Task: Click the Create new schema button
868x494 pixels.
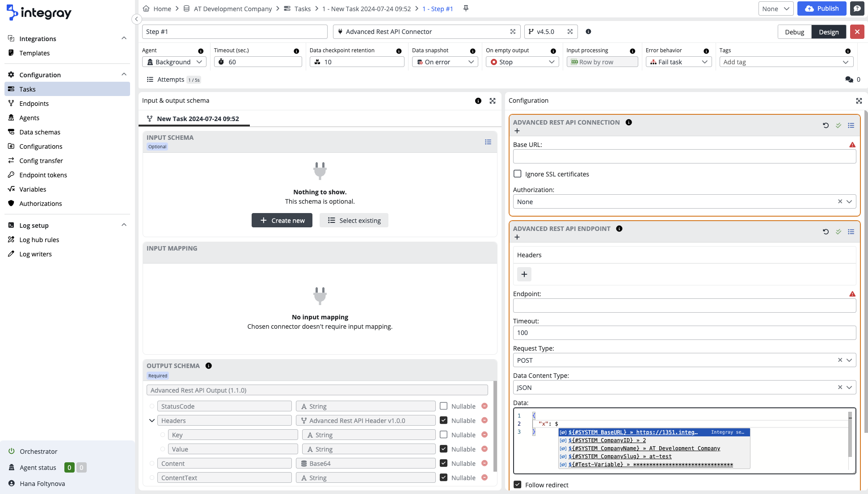Action: [x=282, y=220]
